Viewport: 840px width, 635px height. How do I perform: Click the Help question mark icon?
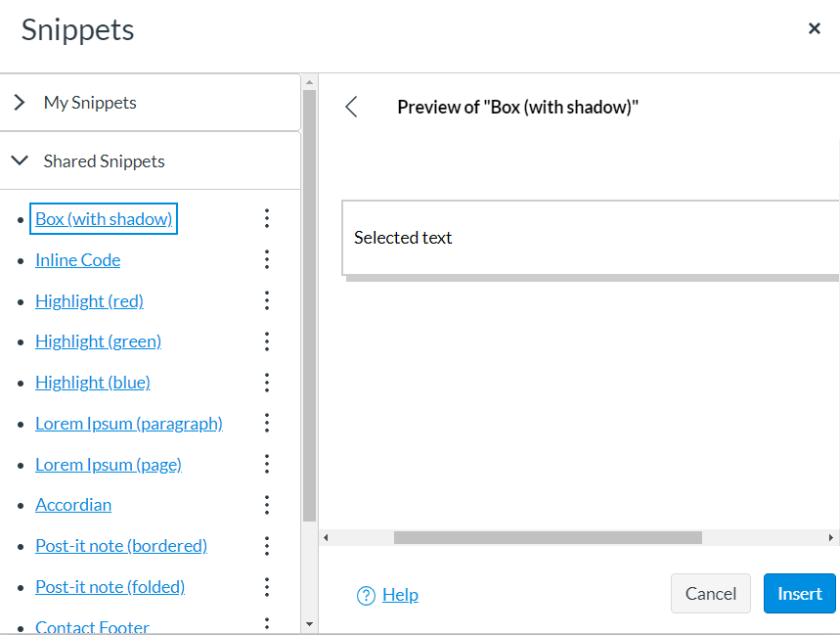(366, 595)
